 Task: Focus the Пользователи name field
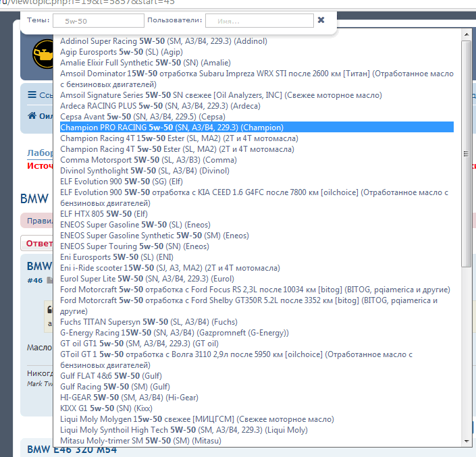(x=259, y=21)
